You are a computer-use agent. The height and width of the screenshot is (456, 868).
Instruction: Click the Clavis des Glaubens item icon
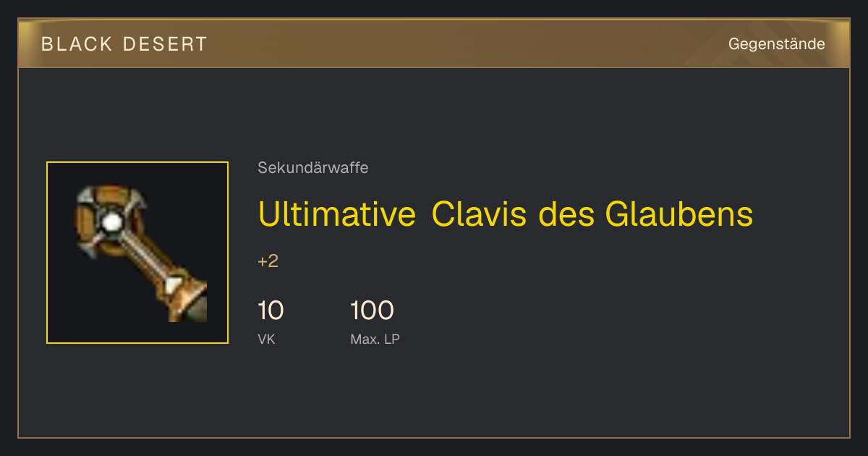tap(141, 253)
